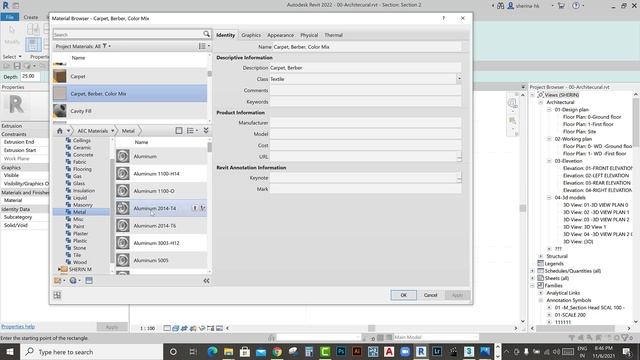Open the Ceilings library category
The width and height of the screenshot is (640, 360).
[x=82, y=140]
